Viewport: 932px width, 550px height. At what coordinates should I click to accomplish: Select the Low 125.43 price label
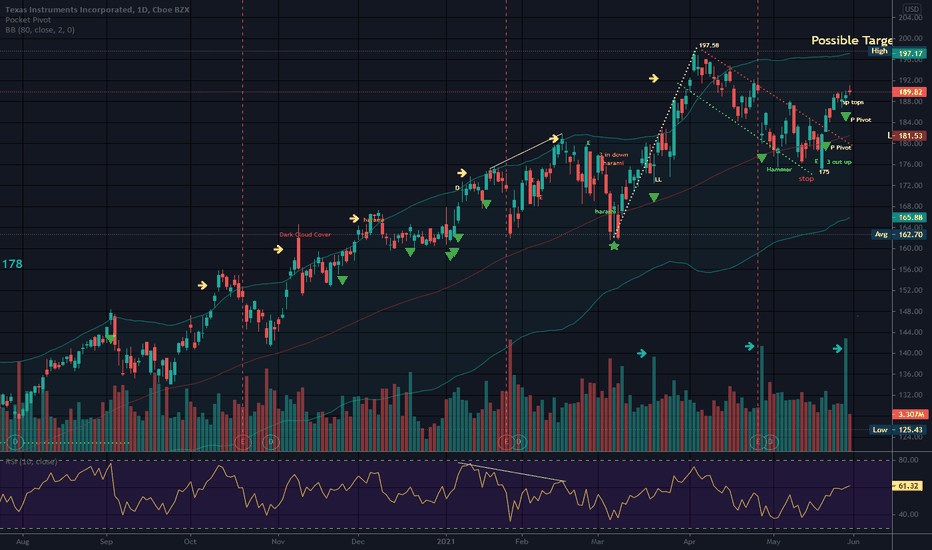click(899, 429)
